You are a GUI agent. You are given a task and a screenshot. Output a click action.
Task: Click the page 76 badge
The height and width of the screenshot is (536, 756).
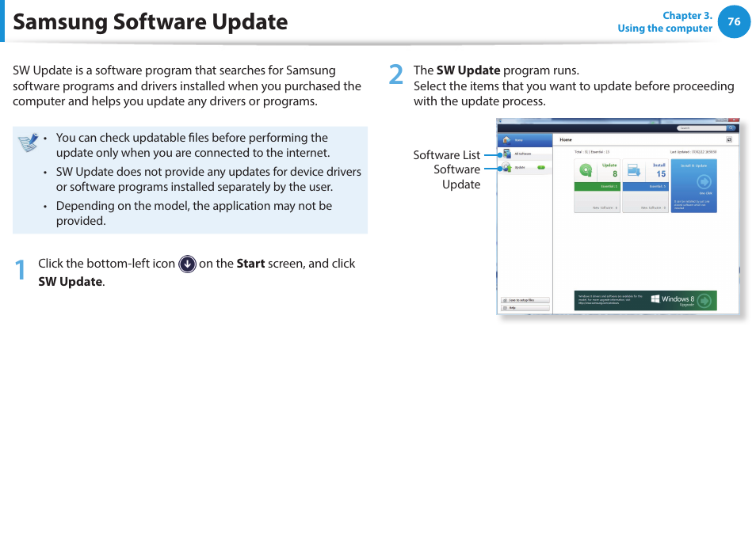pos(734,21)
